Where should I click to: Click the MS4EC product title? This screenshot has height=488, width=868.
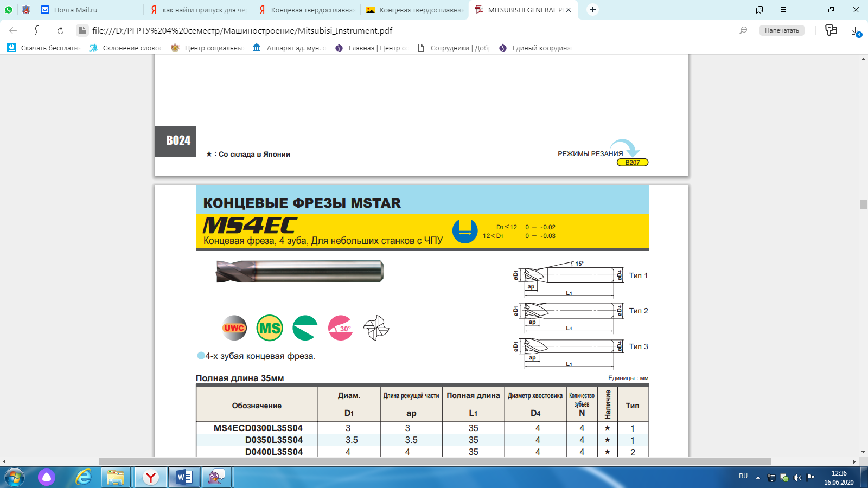[250, 225]
